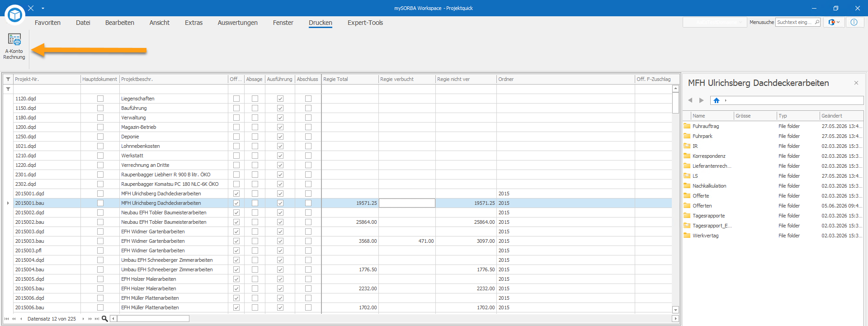Open the Fuhrpark folder
868x326 pixels.
[x=702, y=136]
